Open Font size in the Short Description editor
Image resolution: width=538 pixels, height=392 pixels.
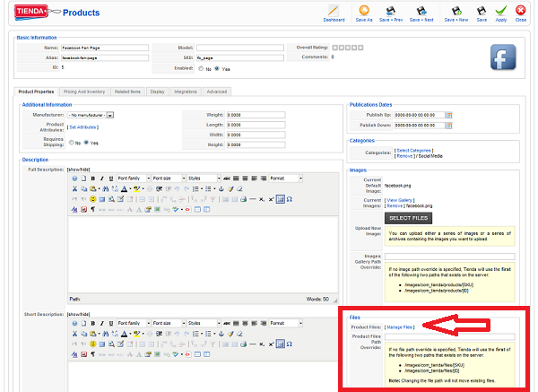(169, 323)
